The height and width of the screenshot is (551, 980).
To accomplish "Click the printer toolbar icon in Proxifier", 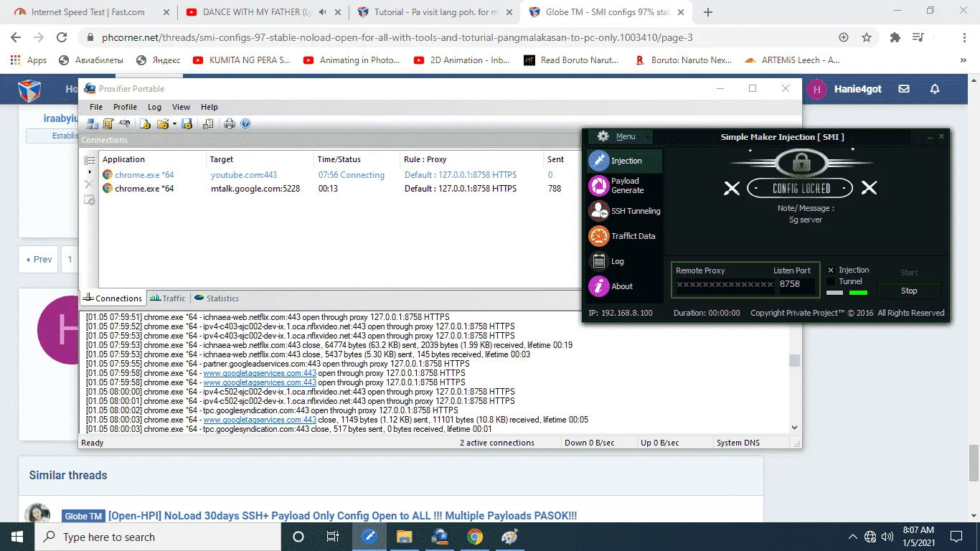I will 230,124.
